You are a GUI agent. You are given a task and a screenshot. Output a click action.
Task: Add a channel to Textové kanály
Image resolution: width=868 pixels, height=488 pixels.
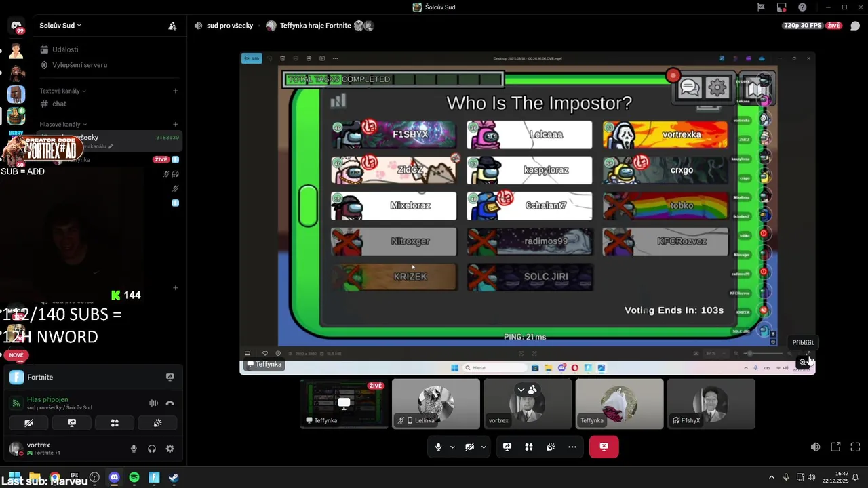click(175, 91)
